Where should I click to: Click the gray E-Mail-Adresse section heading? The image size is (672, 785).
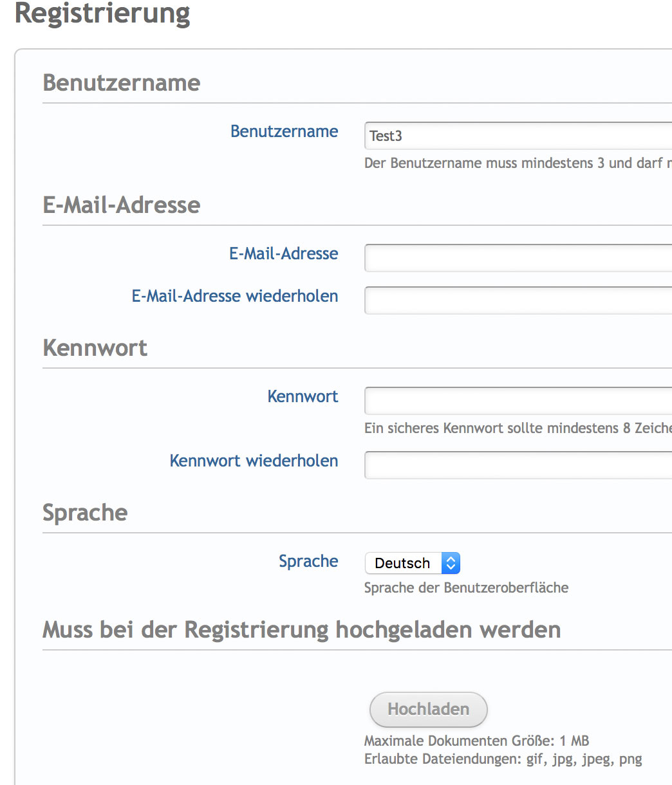122,205
